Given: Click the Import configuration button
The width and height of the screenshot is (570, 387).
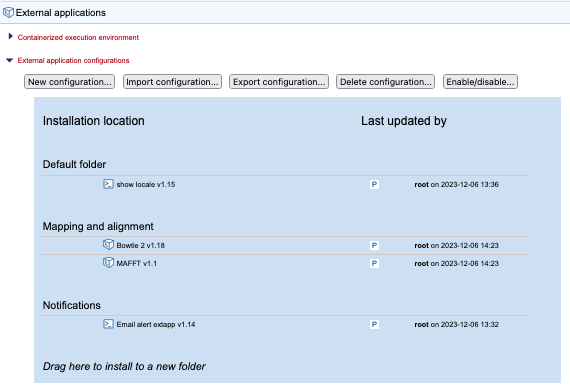Looking at the screenshot, I should point(172,82).
